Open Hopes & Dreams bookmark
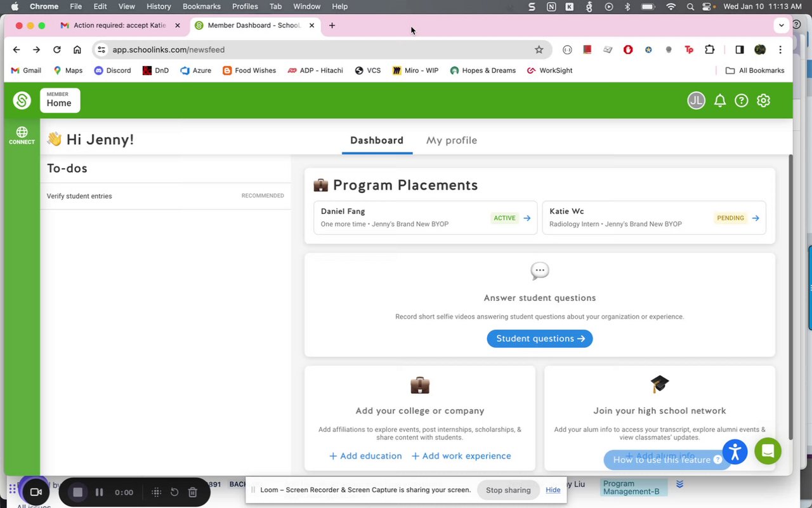812x508 pixels. coord(483,70)
